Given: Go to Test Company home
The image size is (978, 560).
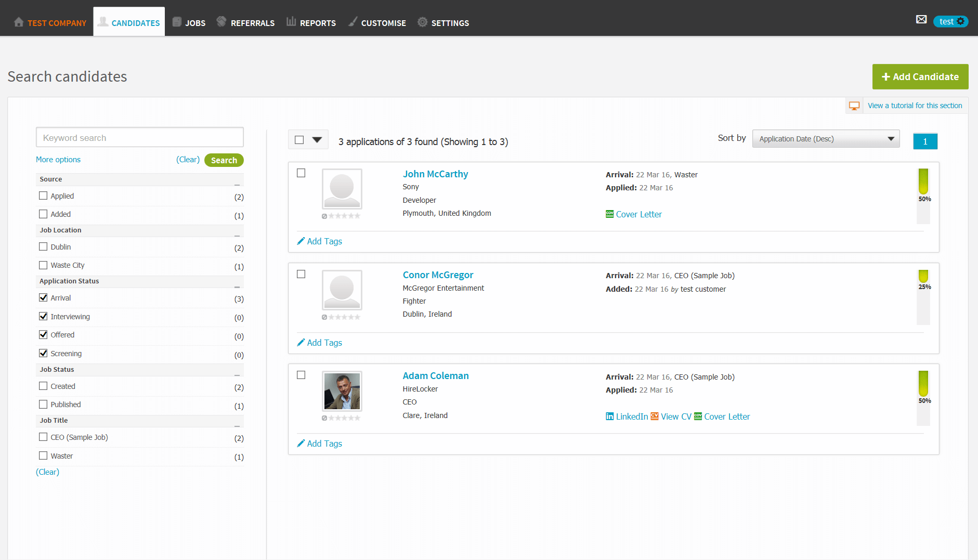Looking at the screenshot, I should (50, 22).
